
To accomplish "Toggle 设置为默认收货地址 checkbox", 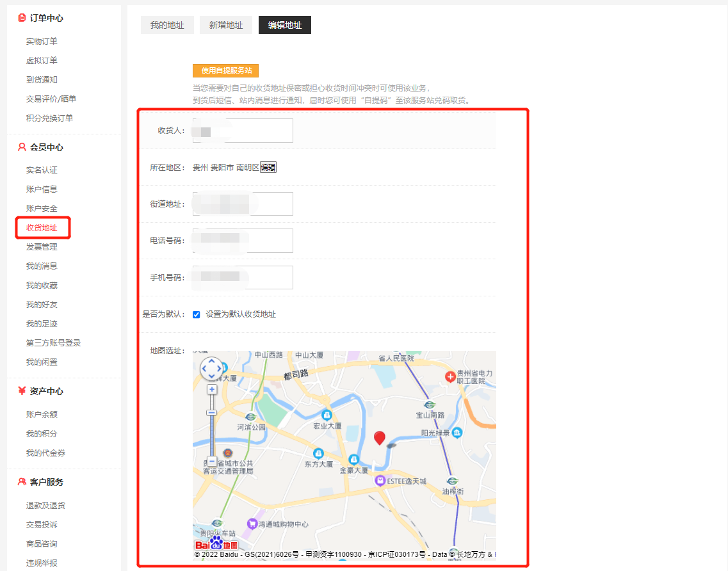I will [x=197, y=314].
